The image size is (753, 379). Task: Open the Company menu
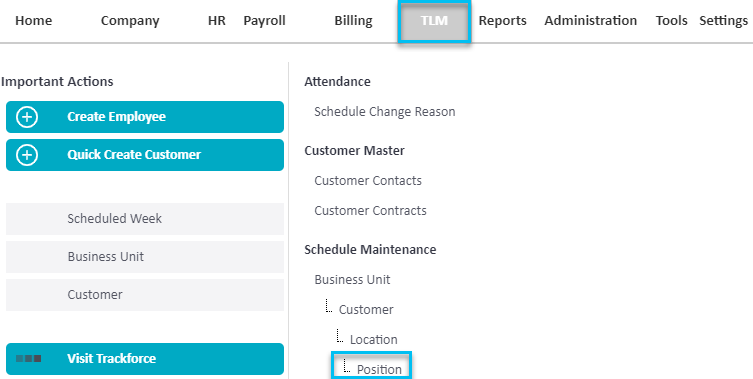point(130,21)
